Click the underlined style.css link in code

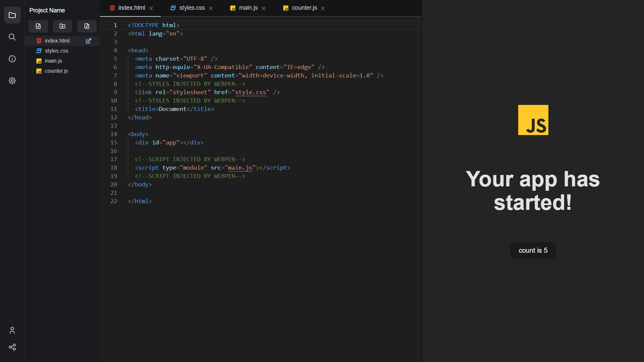tap(251, 92)
